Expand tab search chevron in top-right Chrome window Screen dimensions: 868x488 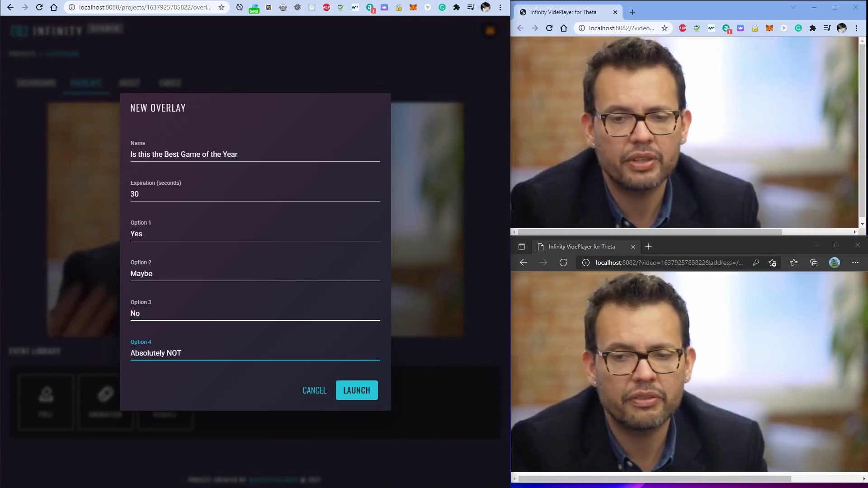[x=793, y=7]
